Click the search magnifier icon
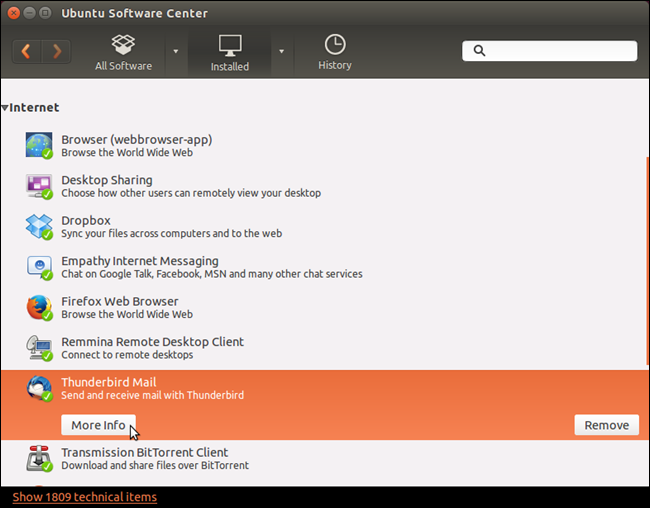The width and height of the screenshot is (650, 508). click(x=479, y=51)
